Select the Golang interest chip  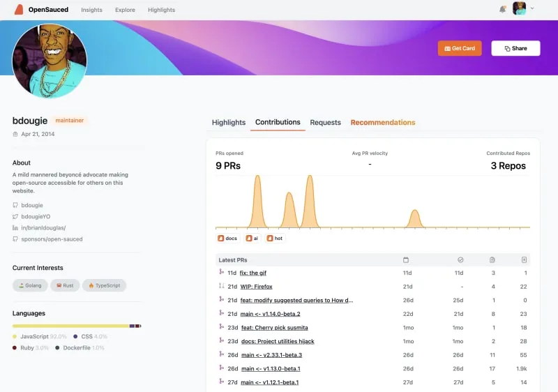pos(30,285)
